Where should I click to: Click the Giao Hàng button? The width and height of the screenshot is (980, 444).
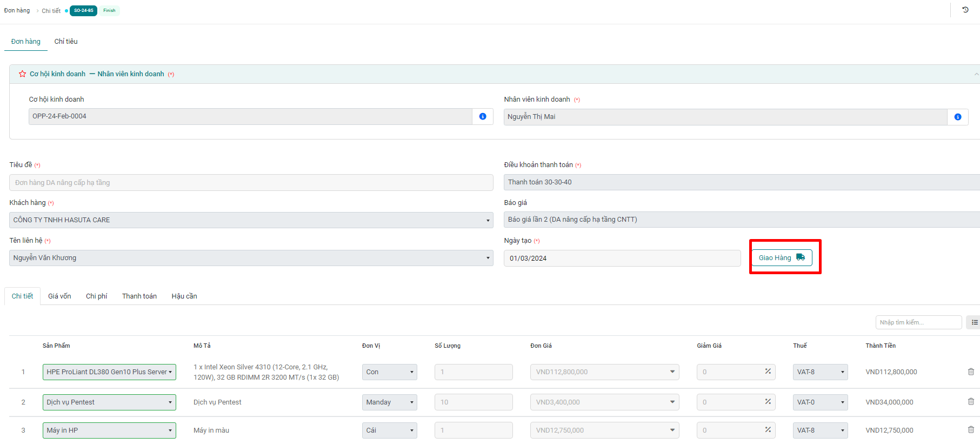click(x=781, y=258)
